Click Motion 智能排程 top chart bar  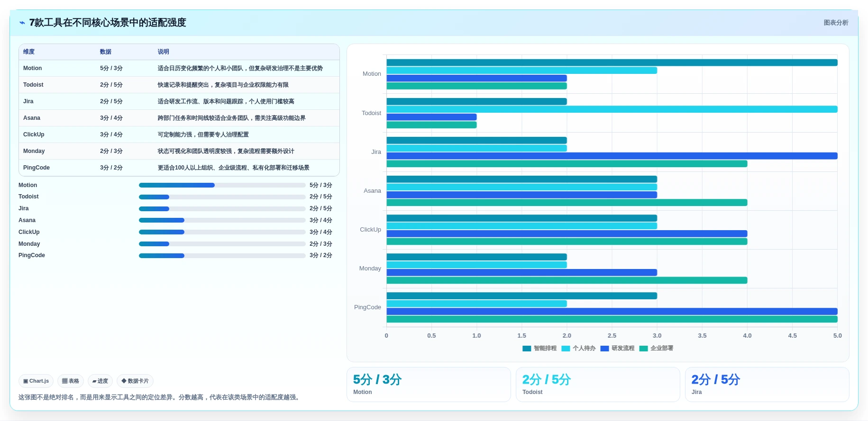tap(612, 63)
